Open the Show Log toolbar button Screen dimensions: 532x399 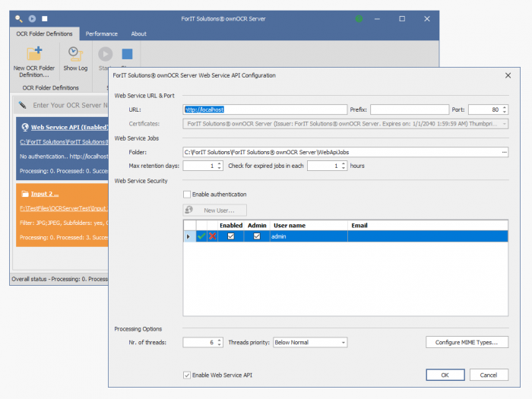(75, 59)
